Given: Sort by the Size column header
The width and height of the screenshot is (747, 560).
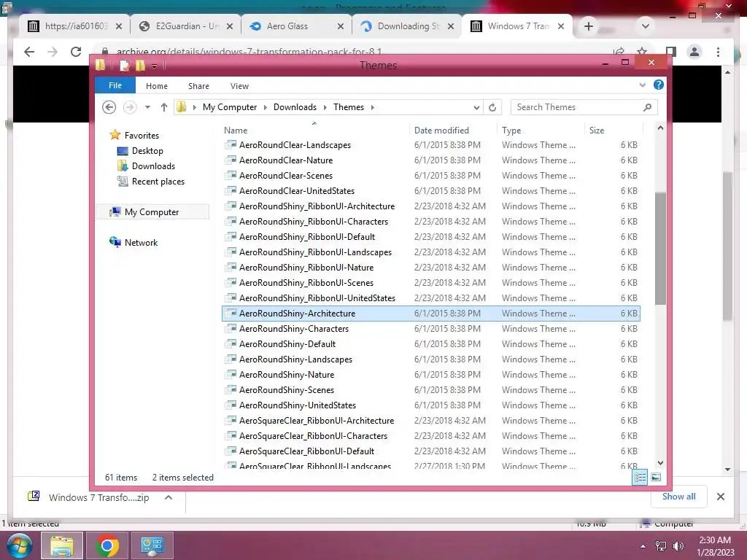Looking at the screenshot, I should tap(596, 130).
